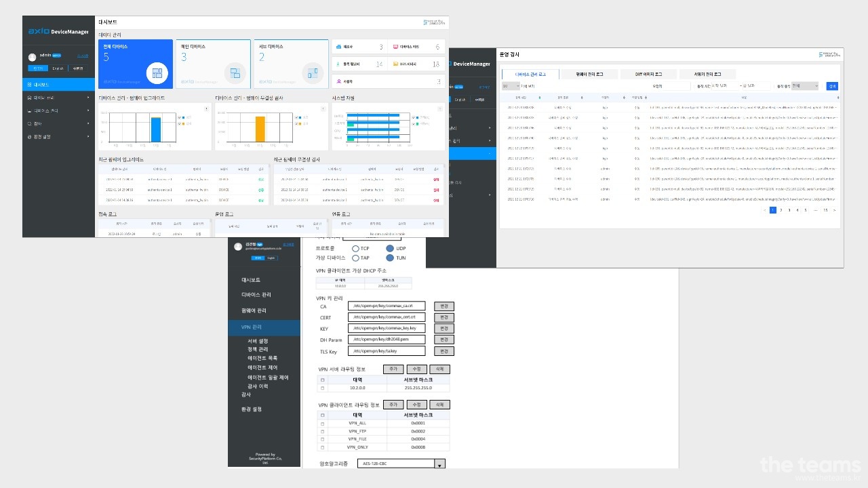This screenshot has width=868, height=488.
Task: Open the AES-128-CBC encryption algorithm dropdown
Action: (440, 464)
